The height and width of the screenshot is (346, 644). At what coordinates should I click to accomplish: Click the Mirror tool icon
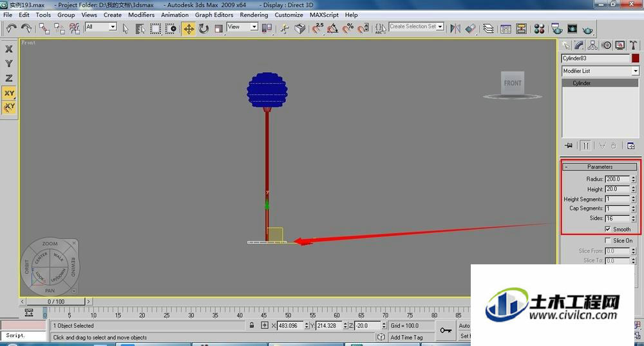pos(455,29)
